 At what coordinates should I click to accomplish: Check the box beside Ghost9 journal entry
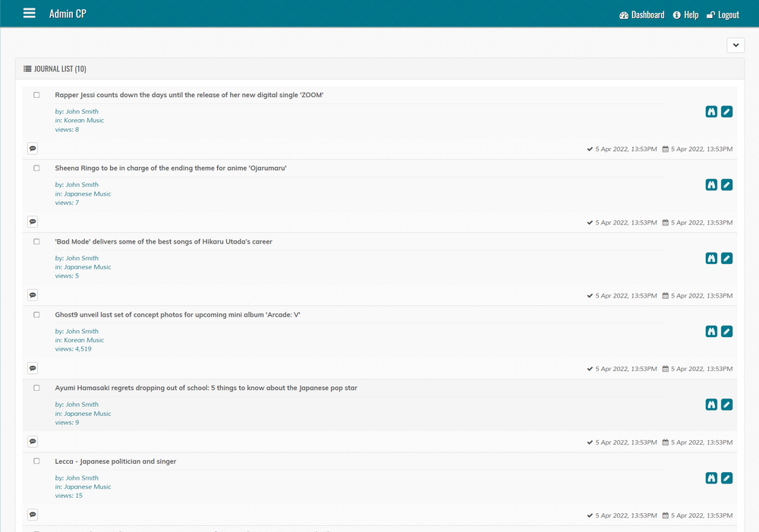point(36,315)
